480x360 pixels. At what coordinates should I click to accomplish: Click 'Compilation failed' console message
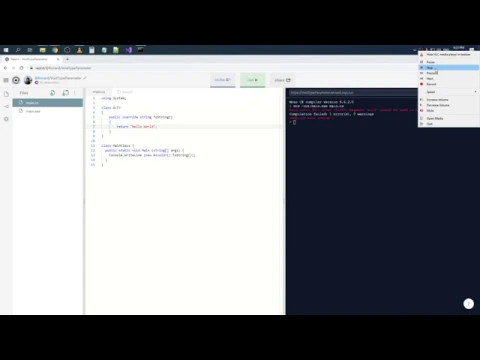tap(331, 114)
